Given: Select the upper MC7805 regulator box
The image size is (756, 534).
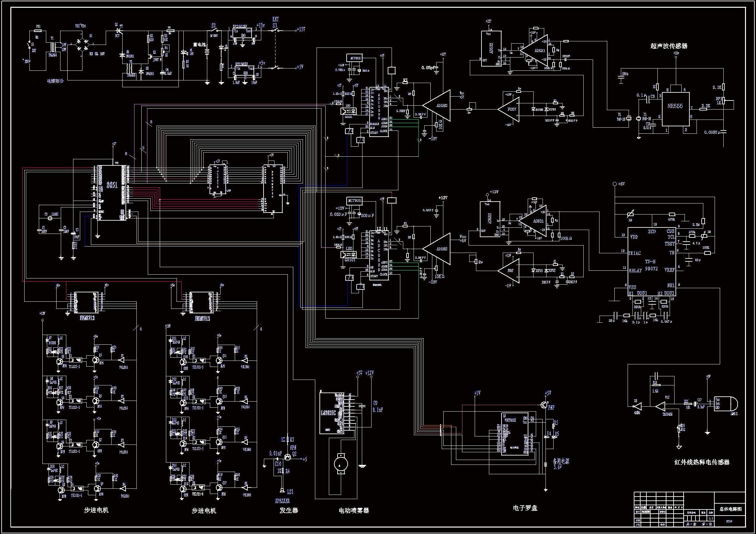Looking at the screenshot, I should point(355,58).
